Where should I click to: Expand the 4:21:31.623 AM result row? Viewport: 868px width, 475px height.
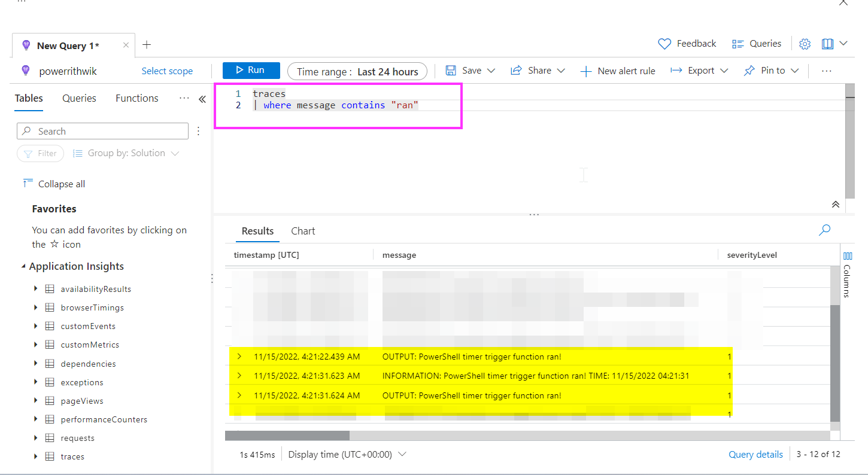click(x=239, y=376)
